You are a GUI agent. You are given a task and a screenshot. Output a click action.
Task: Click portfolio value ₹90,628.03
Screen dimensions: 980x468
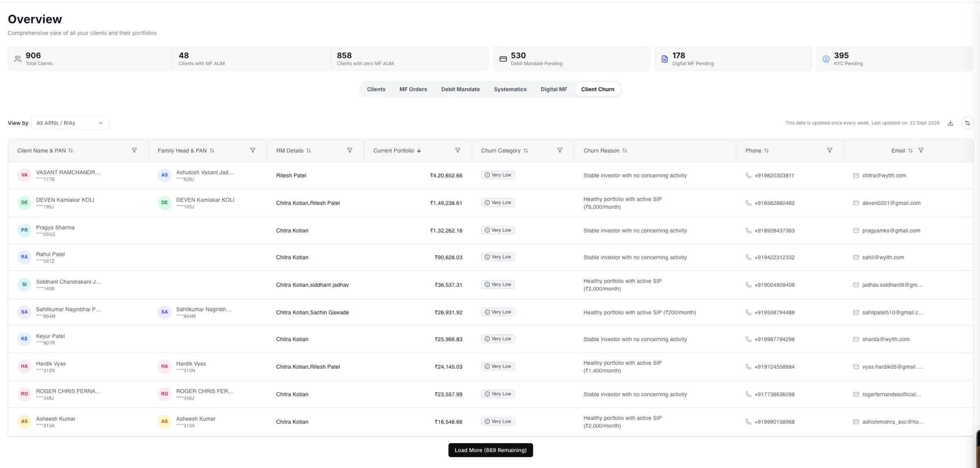pyautogui.click(x=448, y=257)
